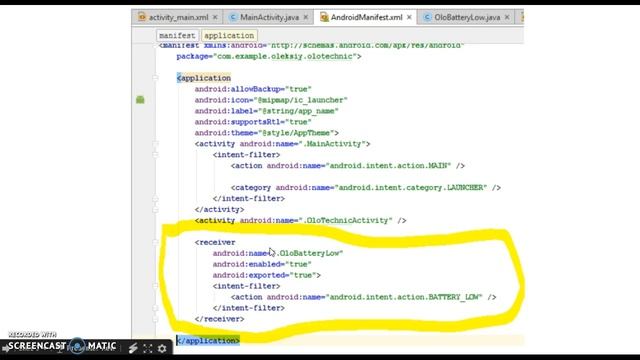Image resolution: width=640 pixels, height=360 pixels.
Task: Close the MainActivity.java tab
Action: [306, 17]
